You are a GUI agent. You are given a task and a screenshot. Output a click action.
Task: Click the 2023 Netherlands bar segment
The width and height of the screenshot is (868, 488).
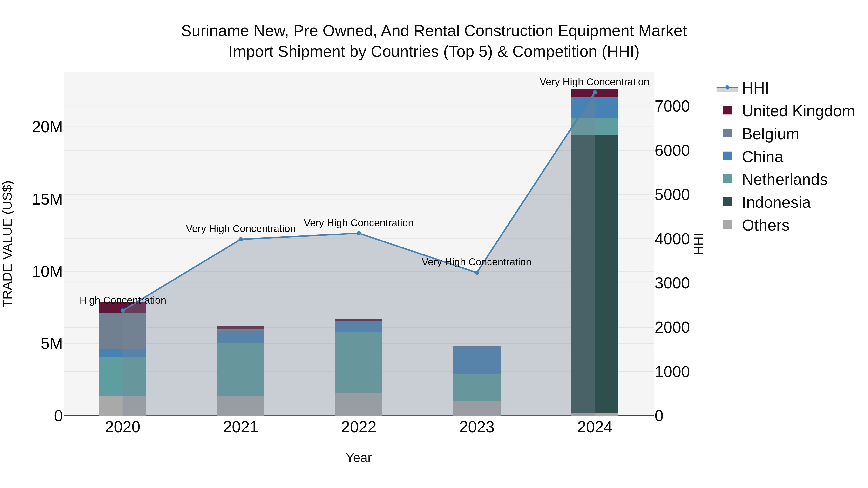click(477, 388)
